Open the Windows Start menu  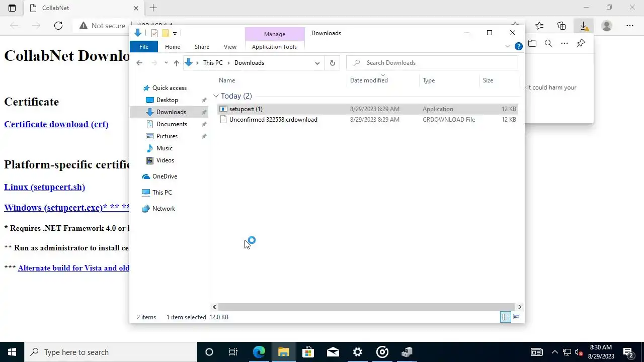click(x=12, y=352)
